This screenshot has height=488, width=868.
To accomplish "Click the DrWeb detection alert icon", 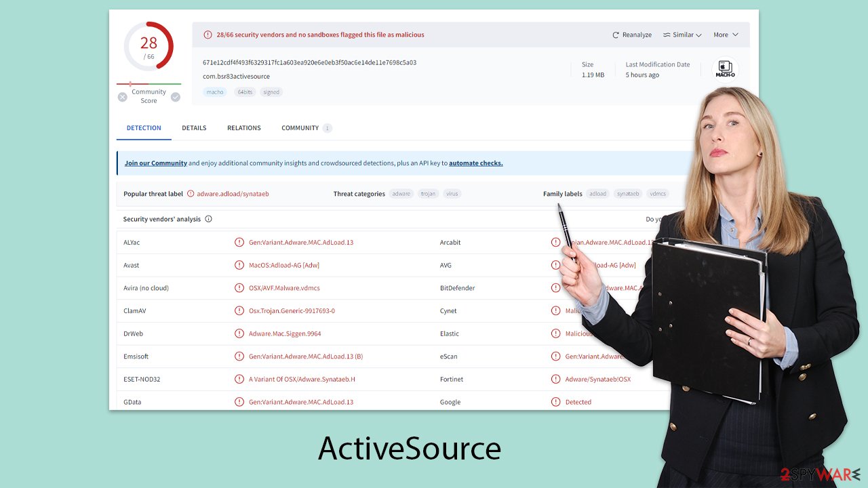I will tap(239, 333).
